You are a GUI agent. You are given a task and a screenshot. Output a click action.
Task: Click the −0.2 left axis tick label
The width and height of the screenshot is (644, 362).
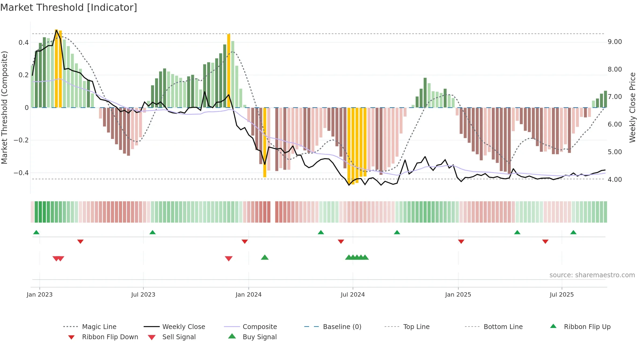click(21, 140)
